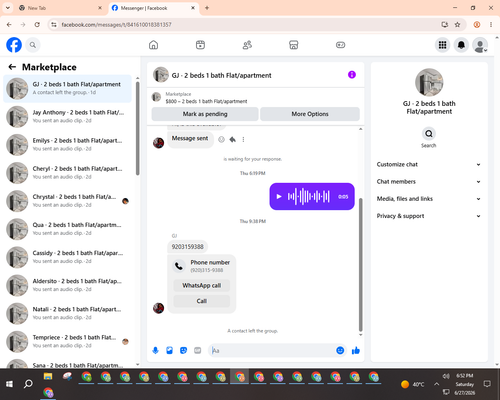Click the Call button

202,301
